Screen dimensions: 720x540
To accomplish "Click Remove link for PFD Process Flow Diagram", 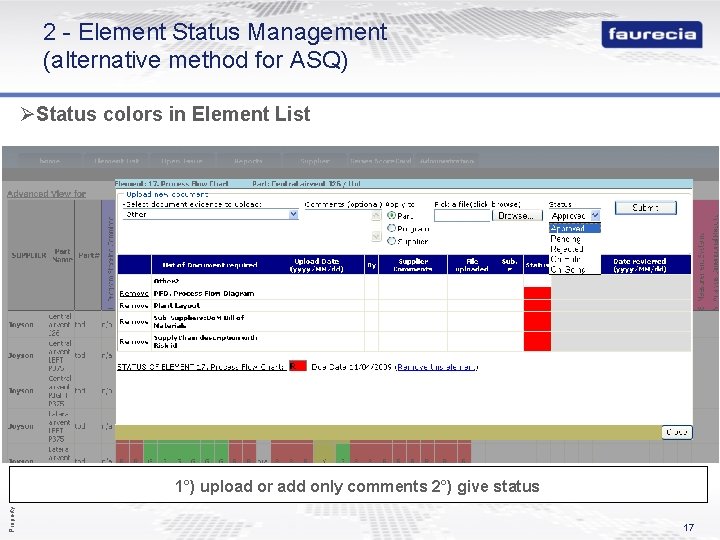I will (x=134, y=293).
